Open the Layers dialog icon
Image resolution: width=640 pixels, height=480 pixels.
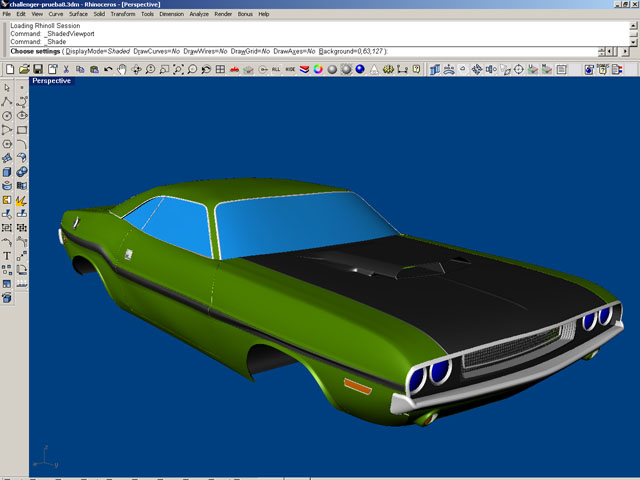click(304, 69)
